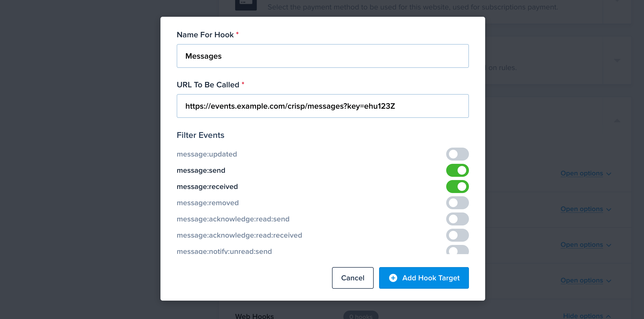The height and width of the screenshot is (319, 644).
Task: Enable message:updated event toggle
Action: [457, 154]
